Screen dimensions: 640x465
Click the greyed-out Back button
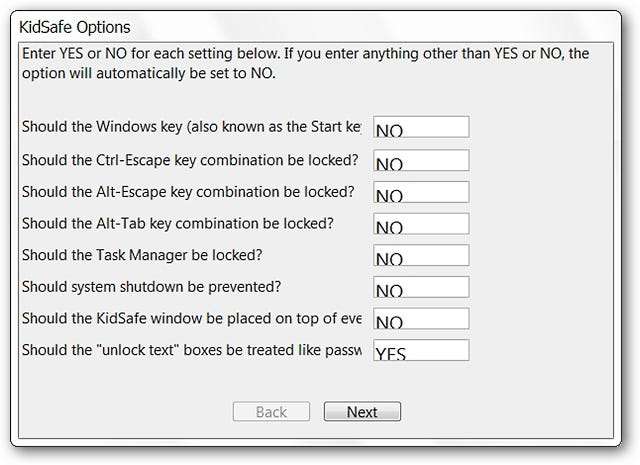[271, 412]
